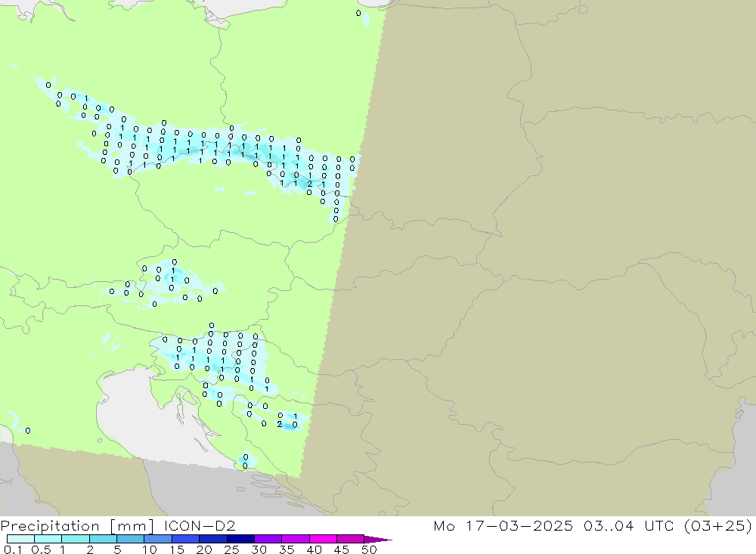Screen dimensions: 756x554
Task: Click the 0.5 to 1 mm legend swatch
Action: coord(48,539)
